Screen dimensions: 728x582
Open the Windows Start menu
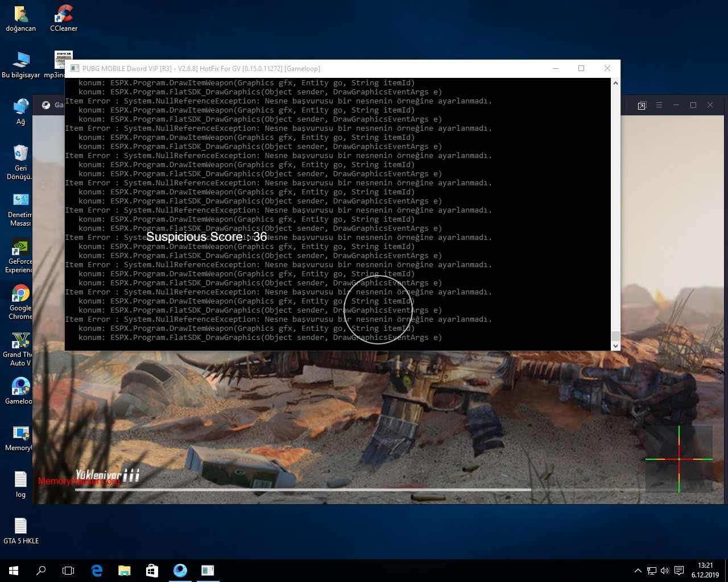pos(14,571)
